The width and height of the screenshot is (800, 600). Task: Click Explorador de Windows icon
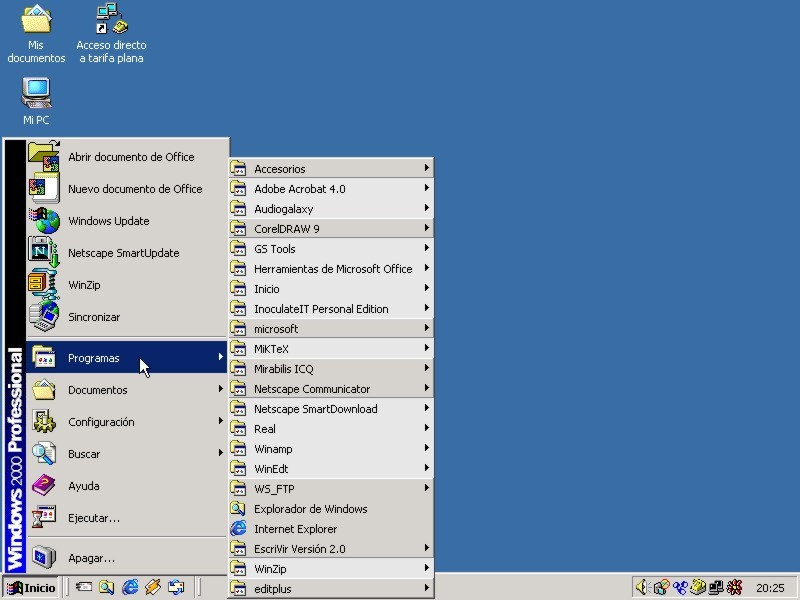[x=238, y=508]
